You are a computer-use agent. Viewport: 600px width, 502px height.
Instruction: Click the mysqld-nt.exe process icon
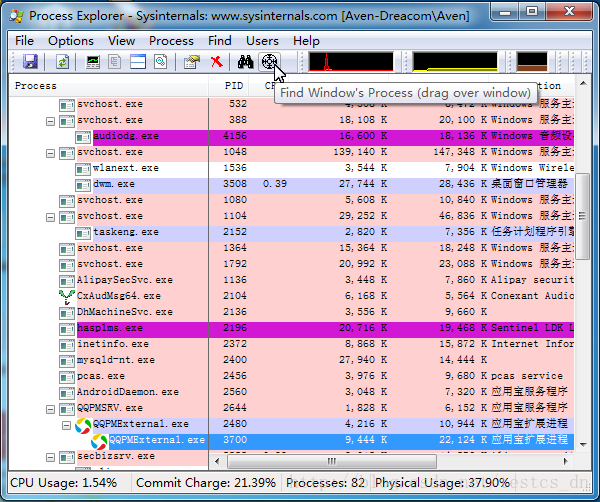pos(67,362)
